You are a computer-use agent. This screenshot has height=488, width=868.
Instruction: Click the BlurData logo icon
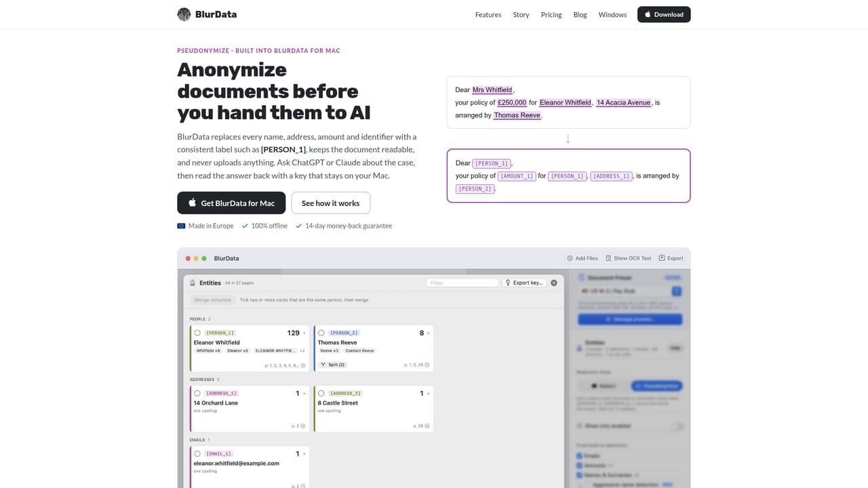click(184, 14)
